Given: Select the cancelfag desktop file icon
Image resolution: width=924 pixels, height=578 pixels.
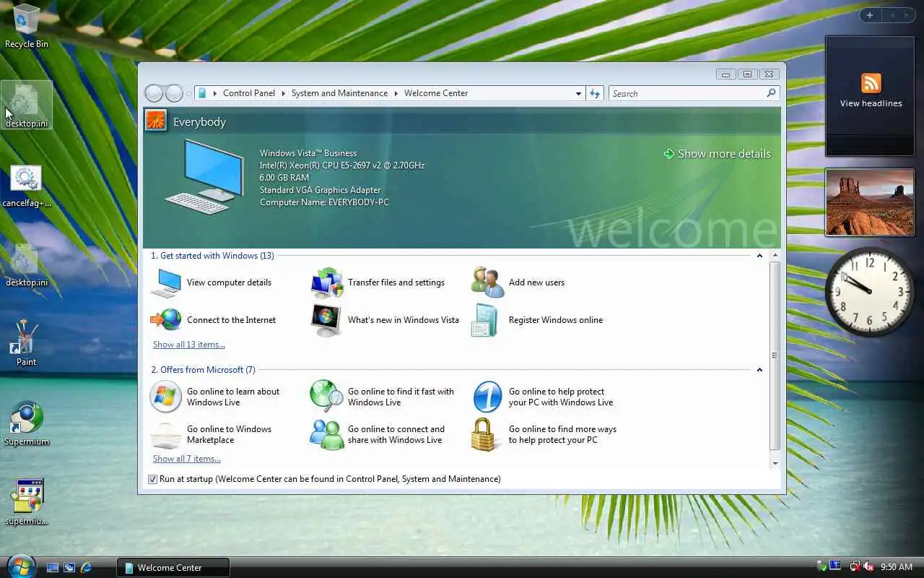Looking at the screenshot, I should [27, 186].
